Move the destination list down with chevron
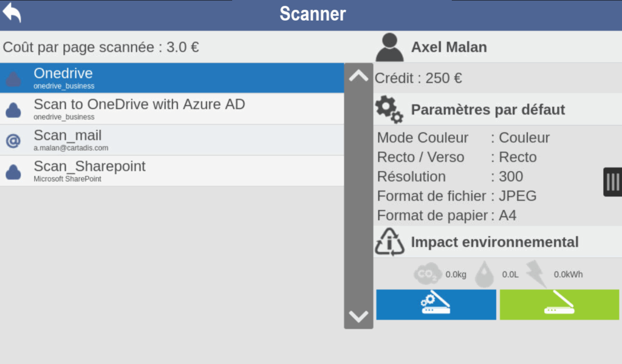Screen dimensions: 622x364 [358, 317]
